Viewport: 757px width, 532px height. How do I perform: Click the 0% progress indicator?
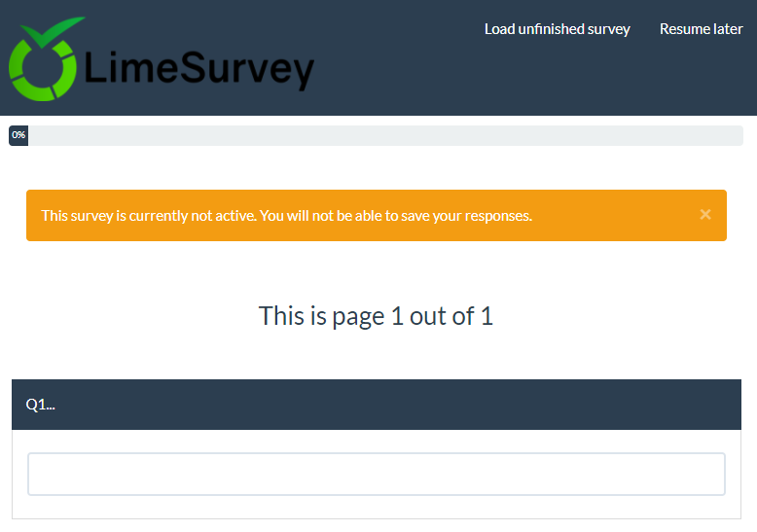coord(18,135)
